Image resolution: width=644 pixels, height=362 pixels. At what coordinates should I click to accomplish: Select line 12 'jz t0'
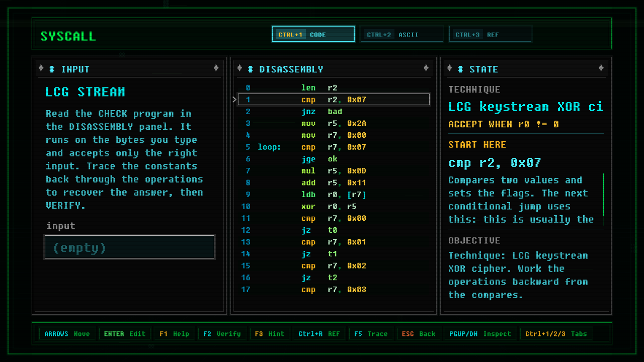tap(334, 230)
